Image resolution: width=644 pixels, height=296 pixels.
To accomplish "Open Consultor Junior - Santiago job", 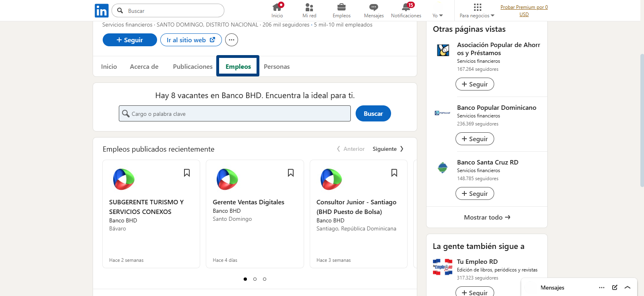I will pyautogui.click(x=356, y=207).
